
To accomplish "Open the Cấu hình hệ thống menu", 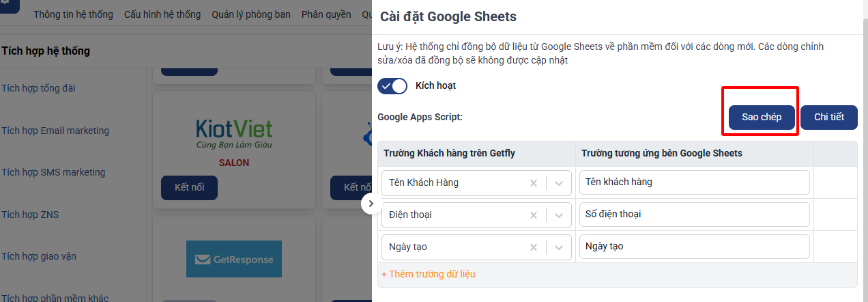I will [x=162, y=14].
